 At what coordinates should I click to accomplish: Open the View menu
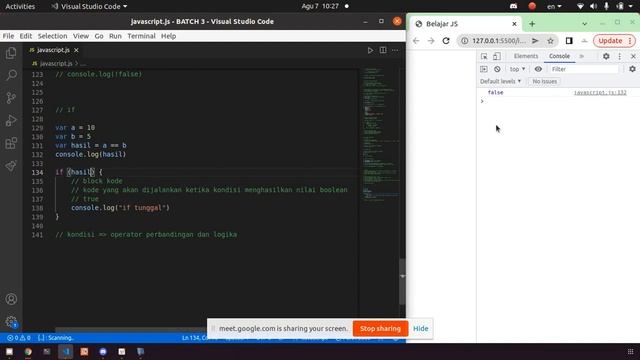tap(81, 36)
